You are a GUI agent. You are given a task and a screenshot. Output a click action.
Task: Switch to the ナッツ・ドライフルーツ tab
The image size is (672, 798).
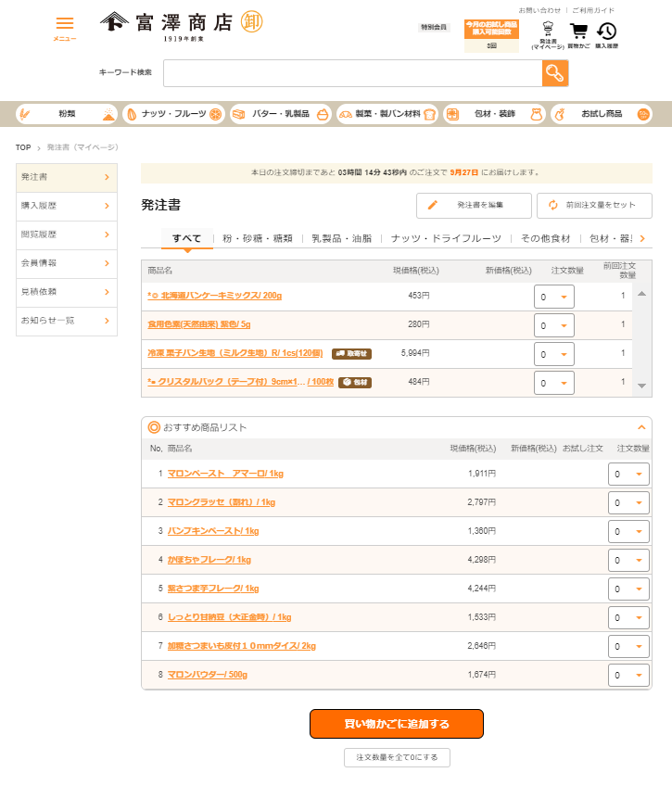tap(446, 239)
